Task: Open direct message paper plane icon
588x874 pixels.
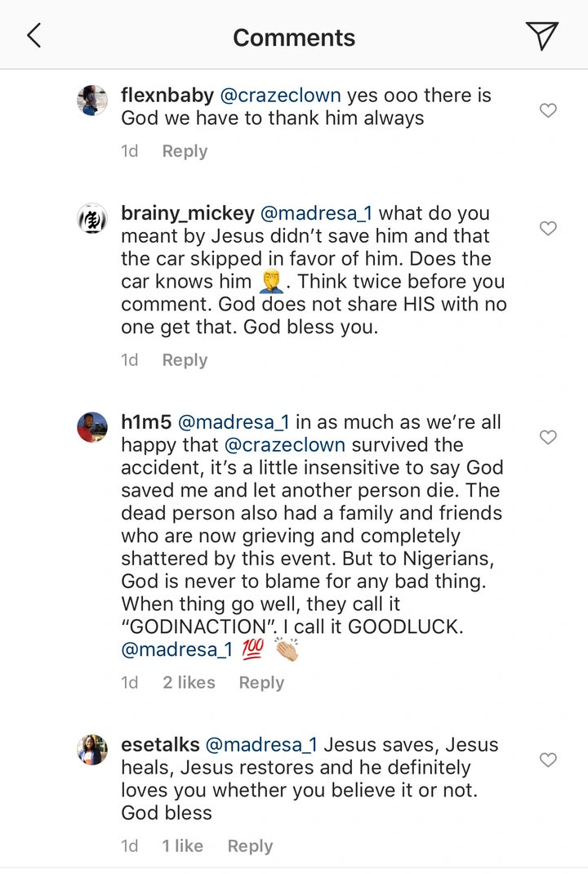Action: (x=541, y=36)
